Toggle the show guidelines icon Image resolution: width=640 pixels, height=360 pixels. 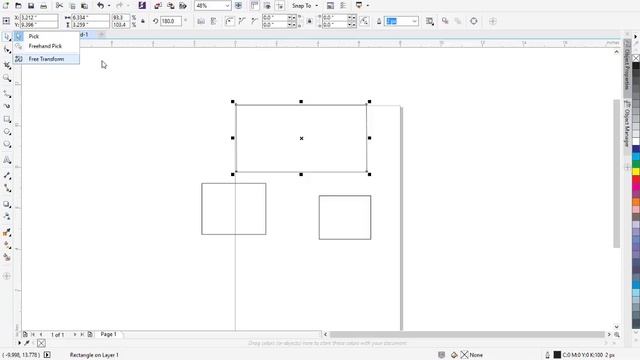coord(280,6)
